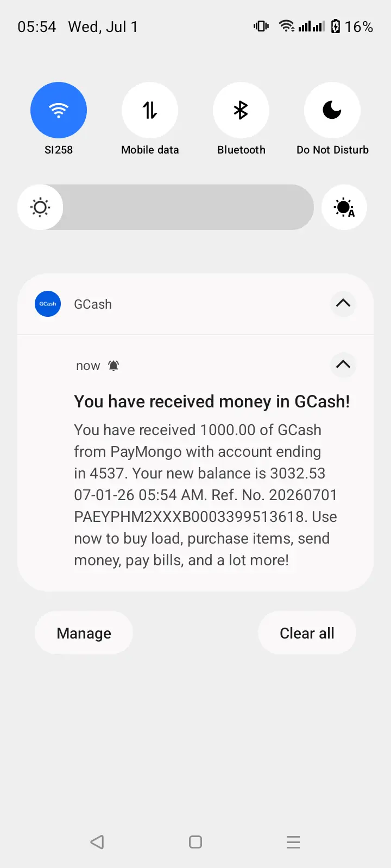Tap the vibrate mode status icon

261,26
